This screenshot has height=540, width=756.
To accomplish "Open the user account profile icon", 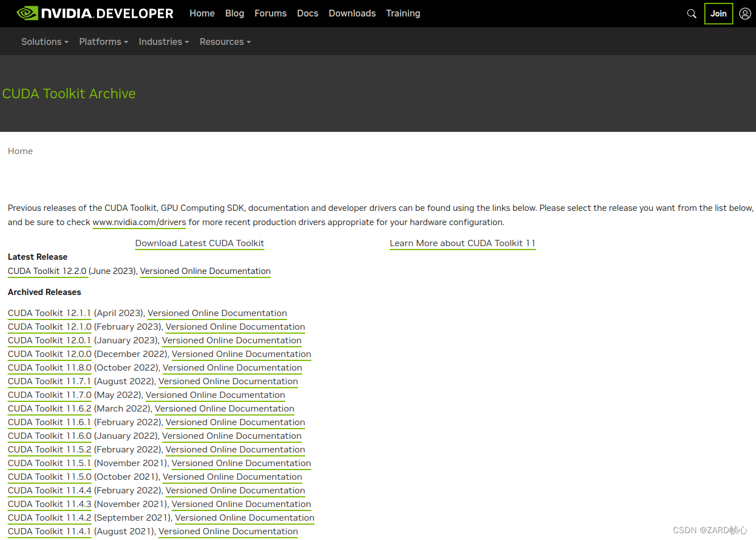I will click(x=745, y=14).
